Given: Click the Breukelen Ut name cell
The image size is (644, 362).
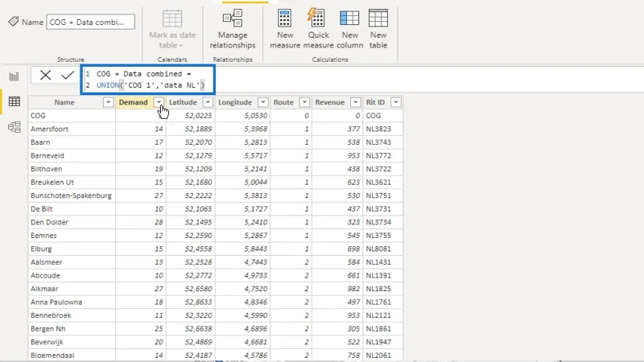Looking at the screenshot, I should coord(72,183).
